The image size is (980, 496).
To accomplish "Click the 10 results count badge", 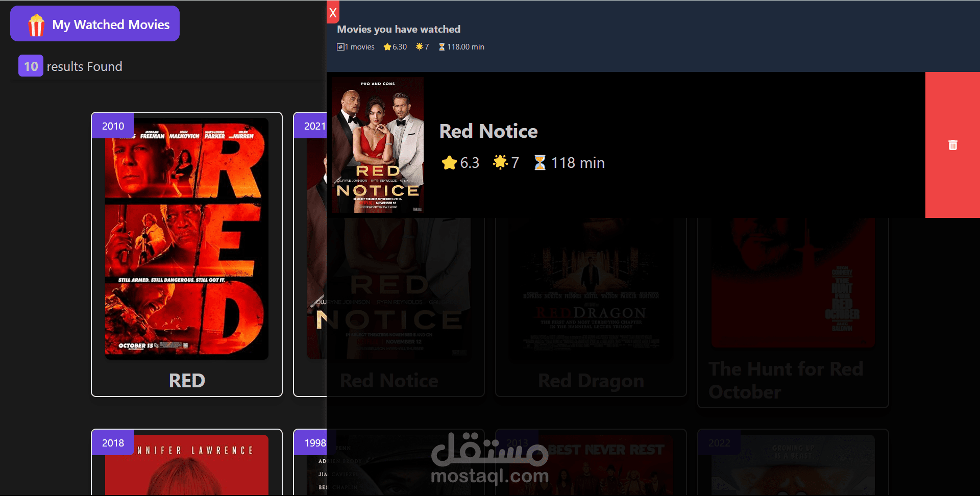I will click(31, 66).
